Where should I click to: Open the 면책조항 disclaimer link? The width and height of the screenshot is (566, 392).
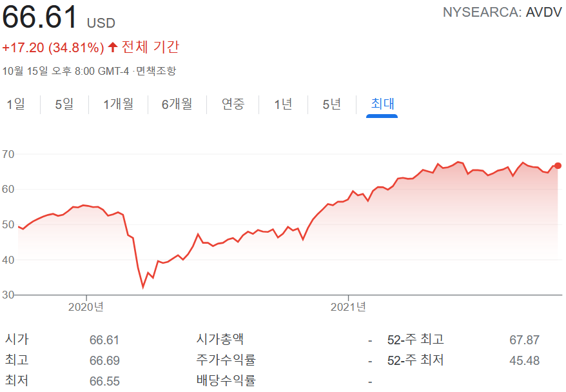pyautogui.click(x=156, y=71)
